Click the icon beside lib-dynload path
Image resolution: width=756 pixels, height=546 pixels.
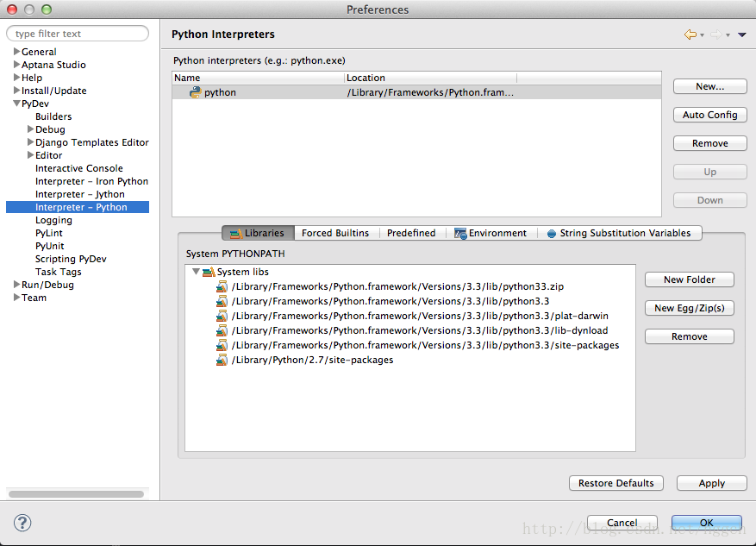[x=222, y=331]
